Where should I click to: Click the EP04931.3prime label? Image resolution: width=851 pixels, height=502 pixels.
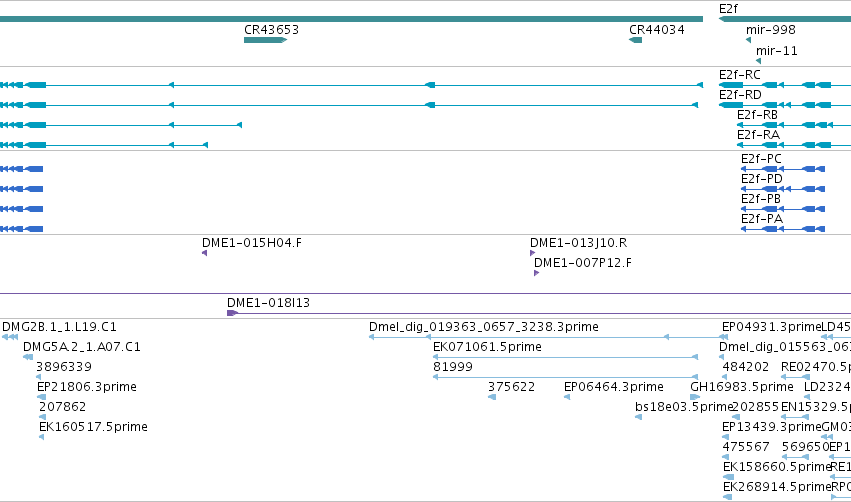pos(771,327)
